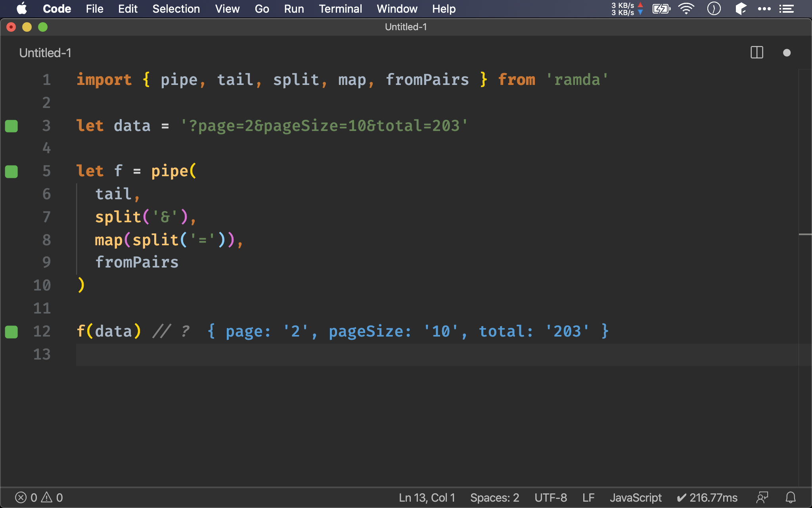Change file encoding via 'UTF-8'
812x508 pixels.
point(551,498)
